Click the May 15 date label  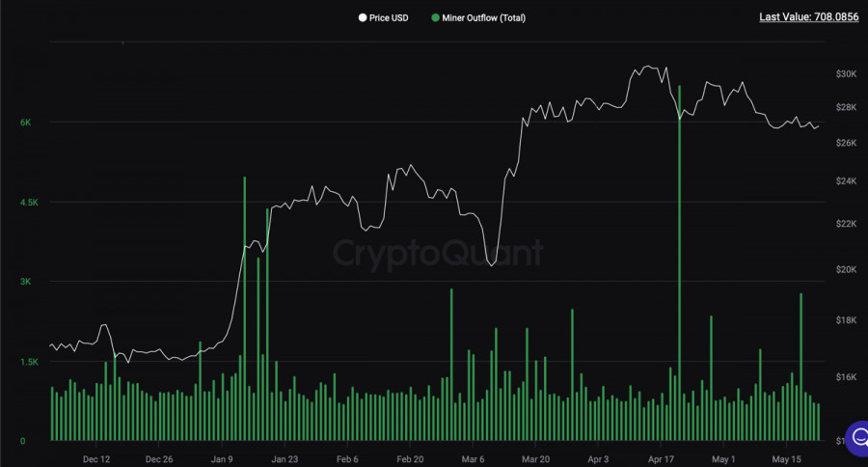click(x=787, y=459)
